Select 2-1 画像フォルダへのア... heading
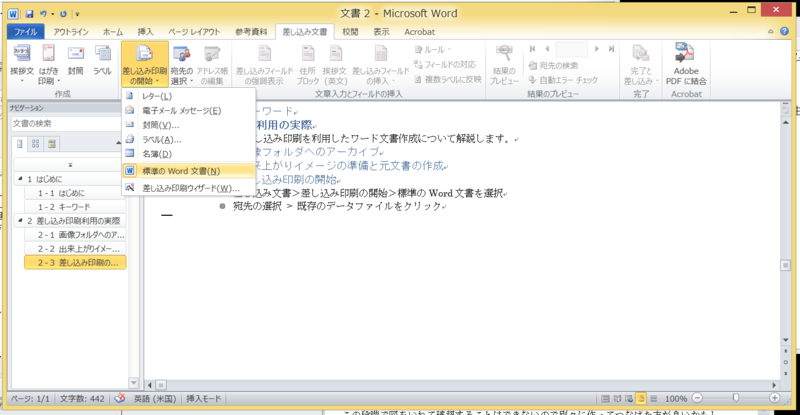This screenshot has width=800, height=415. [x=75, y=235]
